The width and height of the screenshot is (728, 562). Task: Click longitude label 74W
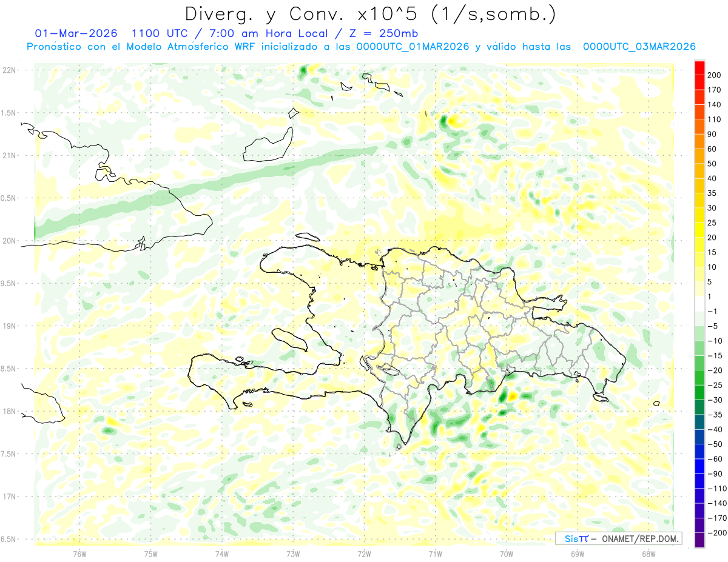pos(222,553)
